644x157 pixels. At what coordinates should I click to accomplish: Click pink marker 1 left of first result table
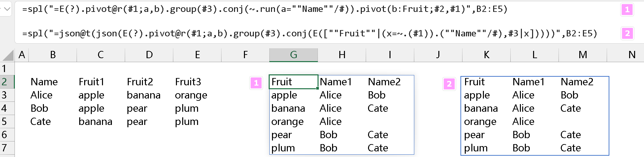pyautogui.click(x=256, y=83)
